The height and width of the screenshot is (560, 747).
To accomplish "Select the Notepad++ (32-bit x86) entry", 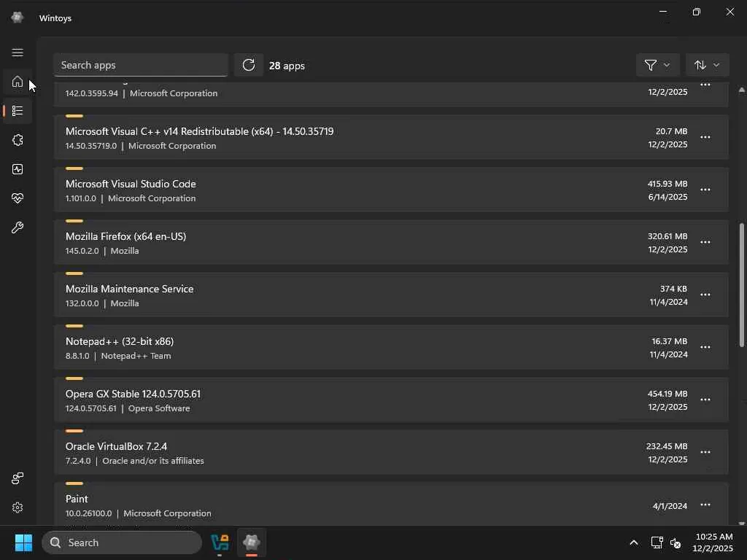I will pos(391,347).
